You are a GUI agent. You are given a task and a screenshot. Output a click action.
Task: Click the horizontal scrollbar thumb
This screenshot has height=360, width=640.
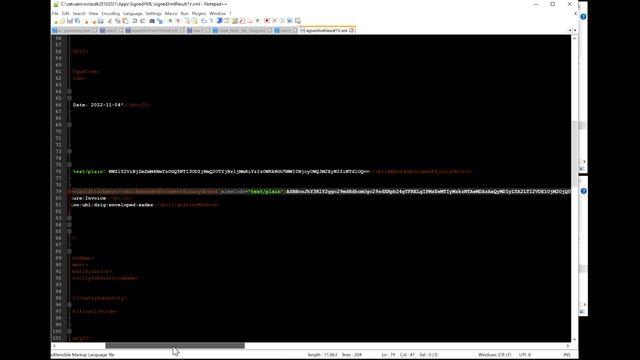(175, 346)
